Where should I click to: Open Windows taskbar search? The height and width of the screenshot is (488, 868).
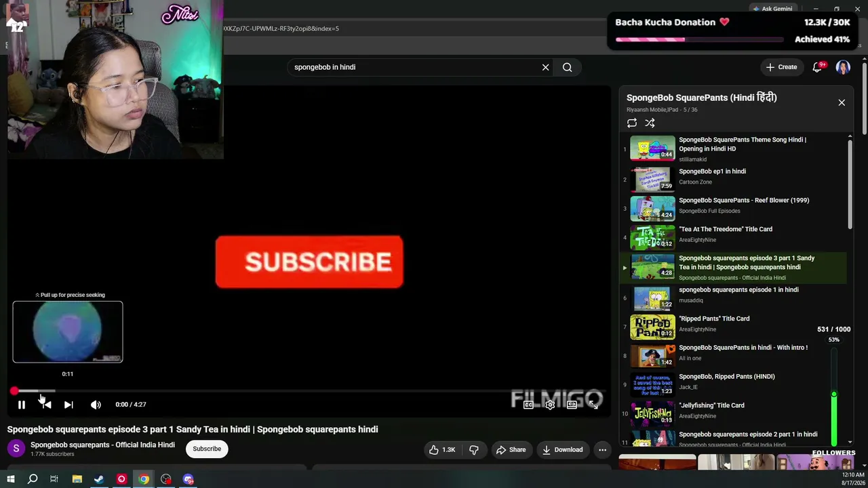[x=32, y=479]
